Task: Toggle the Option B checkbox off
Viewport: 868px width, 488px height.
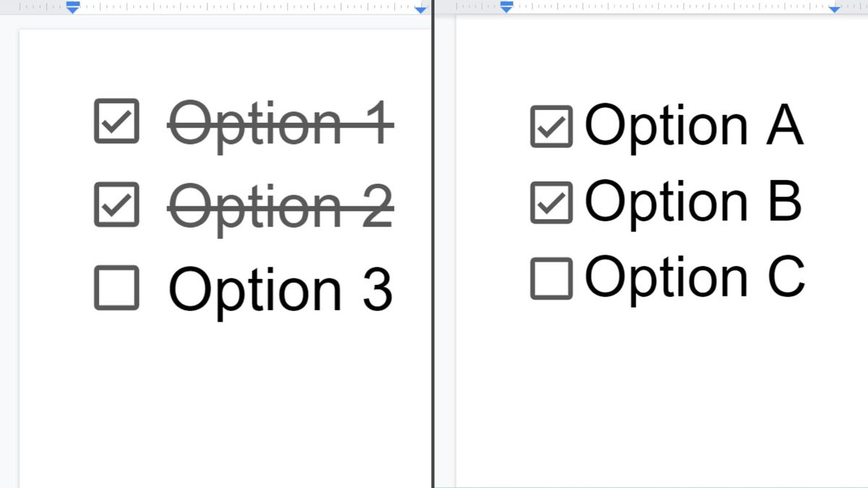Action: click(x=551, y=201)
